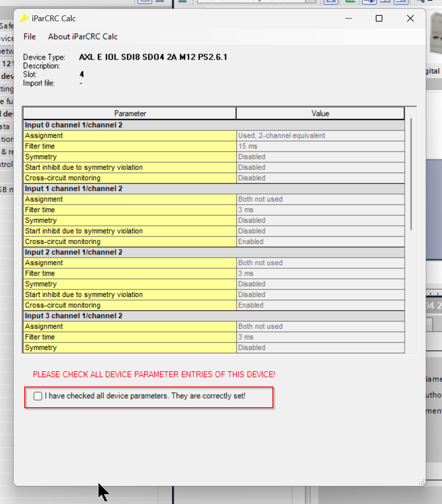The width and height of the screenshot is (442, 504).
Task: Click Input 2 Cross-circuit monitoring 'Enabled' value
Action: [x=320, y=305]
